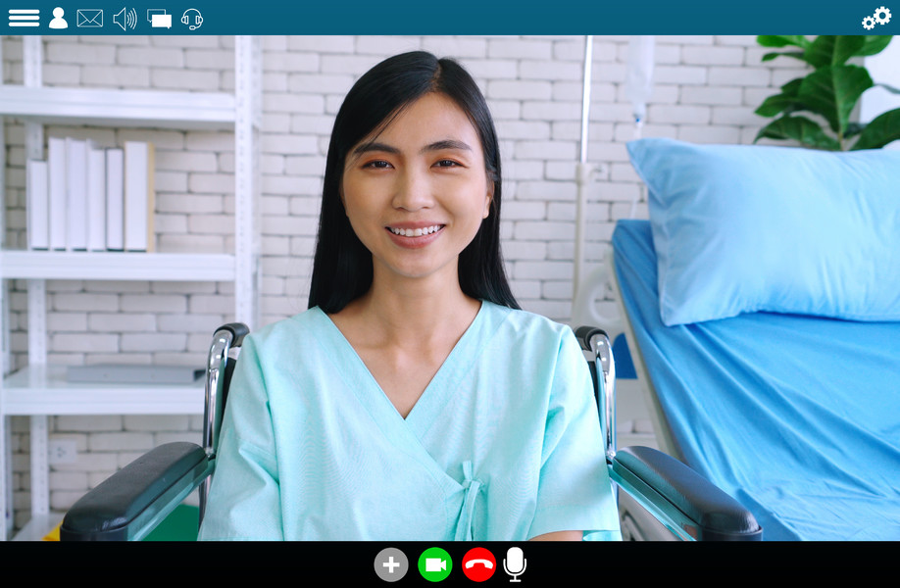Click the patient's video feed
Viewport: 900px width, 588px height.
[x=450, y=288]
